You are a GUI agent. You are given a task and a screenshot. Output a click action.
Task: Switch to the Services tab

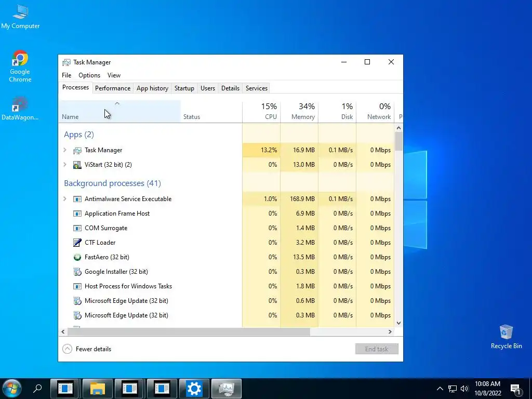(x=257, y=88)
